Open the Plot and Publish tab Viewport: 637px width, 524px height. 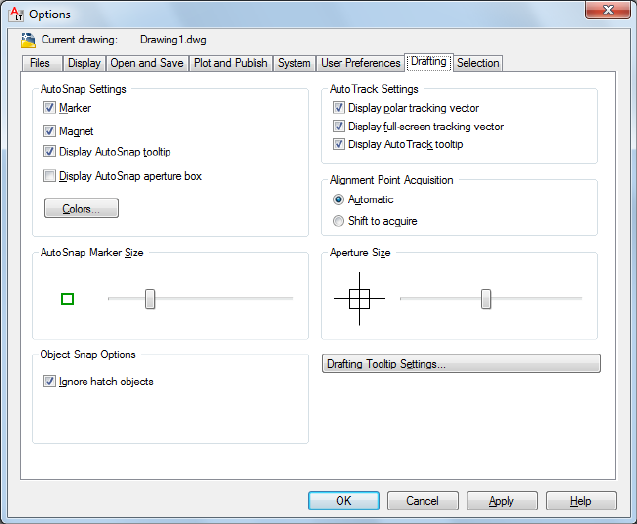pos(230,63)
